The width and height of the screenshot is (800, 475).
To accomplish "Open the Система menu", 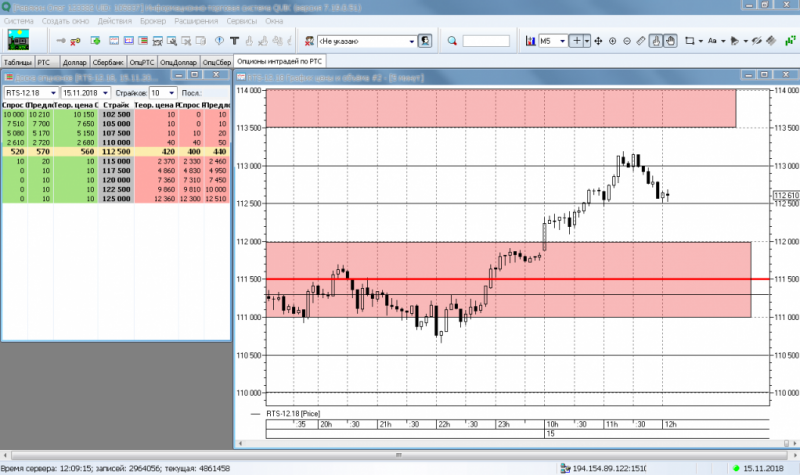I will click(x=18, y=21).
